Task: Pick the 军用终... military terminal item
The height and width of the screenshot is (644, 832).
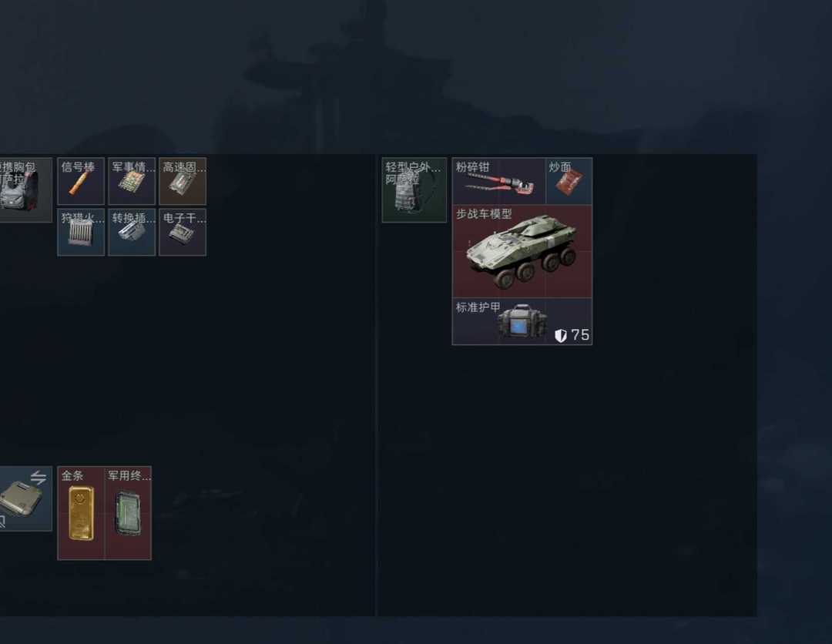Action: click(x=129, y=513)
